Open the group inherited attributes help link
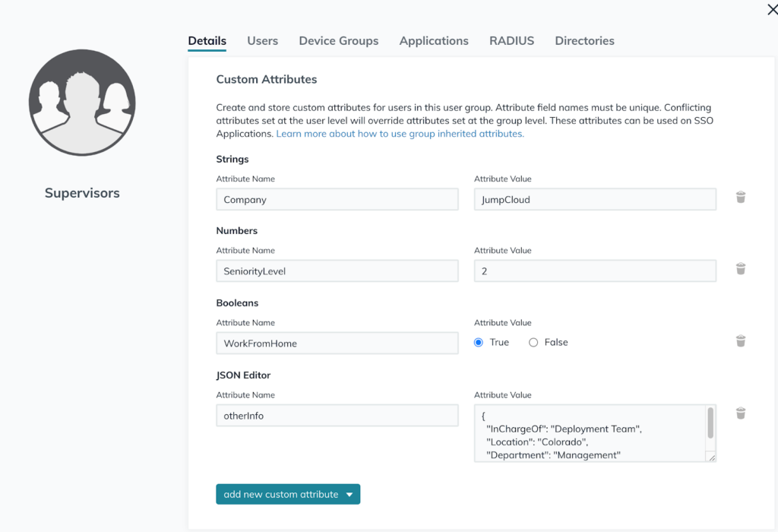778x532 pixels. (400, 134)
